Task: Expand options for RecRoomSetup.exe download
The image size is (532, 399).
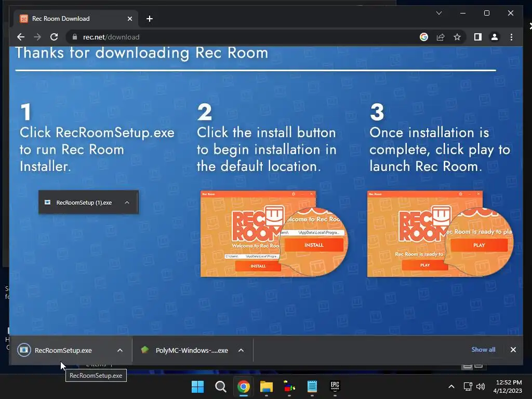Action: tap(120, 350)
